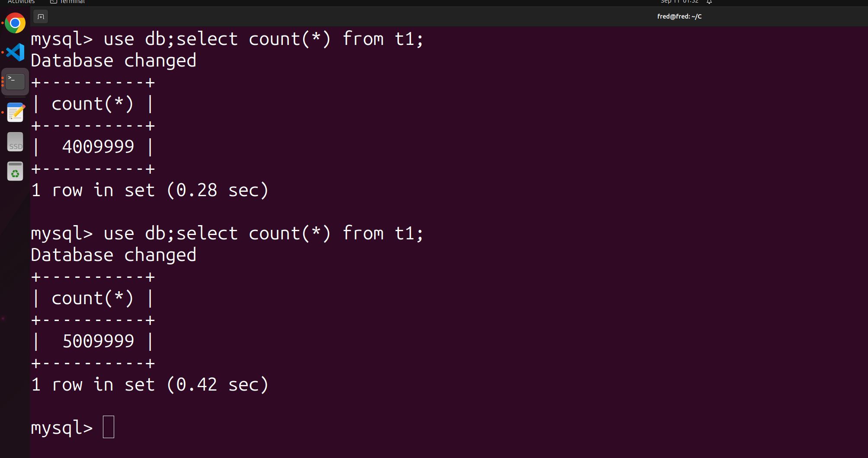Open the Text Editor dock icon
Image resolution: width=868 pixels, height=458 pixels.
15,112
